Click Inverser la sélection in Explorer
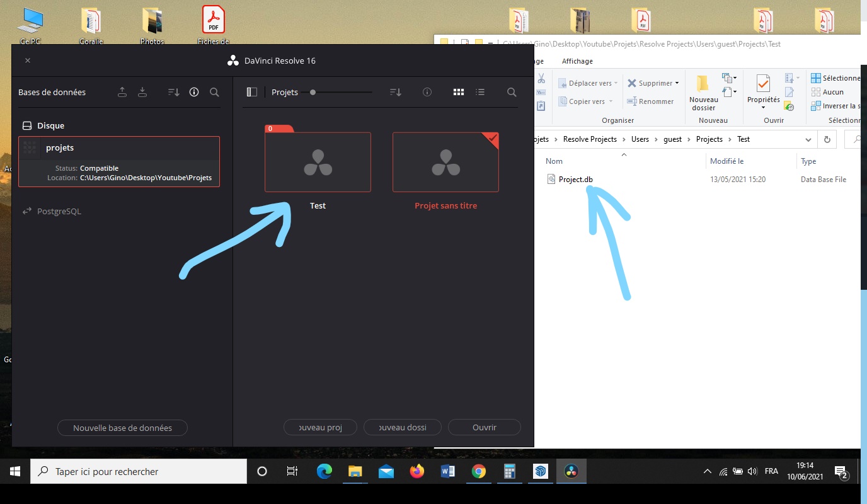867x504 pixels. point(834,106)
